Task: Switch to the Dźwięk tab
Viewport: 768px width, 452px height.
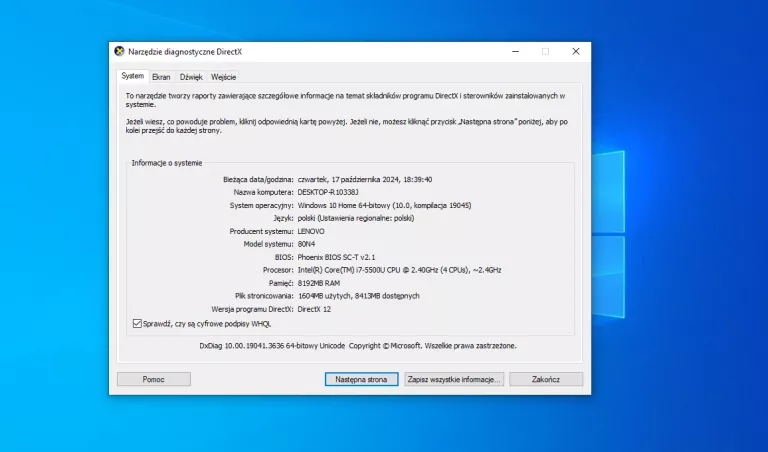Action: (x=191, y=77)
